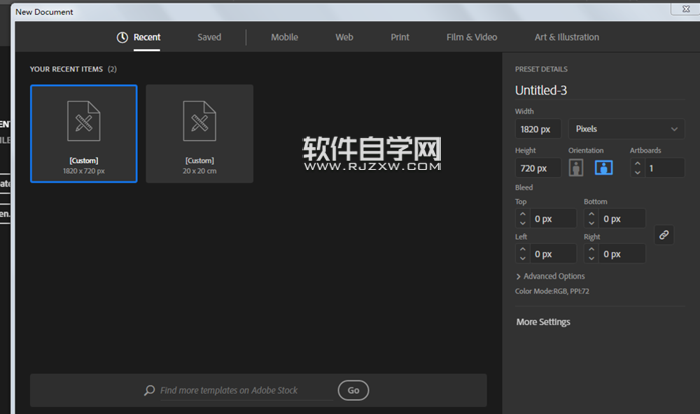The height and width of the screenshot is (414, 700).
Task: Select landscape orientation icon
Action: pos(604,168)
